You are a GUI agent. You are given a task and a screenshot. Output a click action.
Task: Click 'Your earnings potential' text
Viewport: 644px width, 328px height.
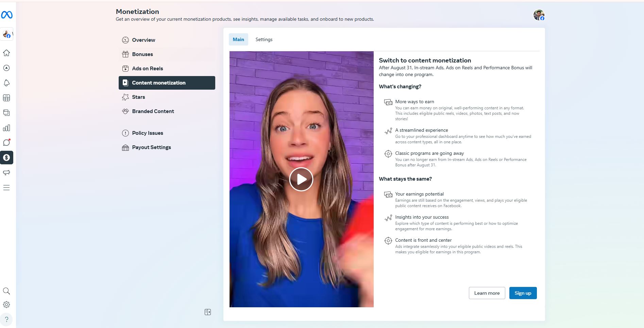pos(419,194)
